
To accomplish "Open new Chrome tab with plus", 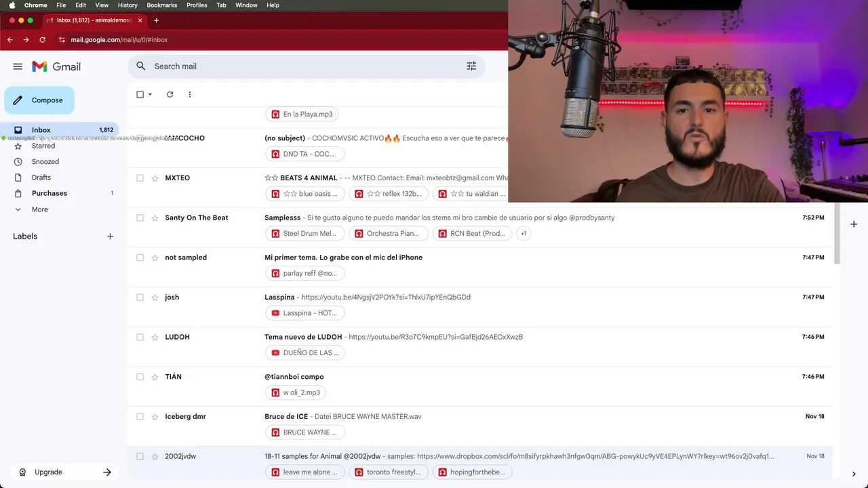I will (156, 20).
